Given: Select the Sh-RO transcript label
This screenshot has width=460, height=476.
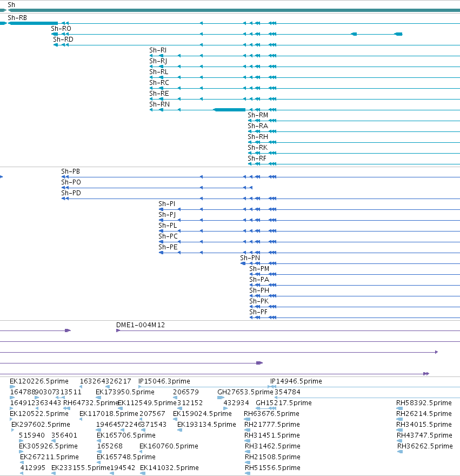Looking at the screenshot, I should click(61, 29).
